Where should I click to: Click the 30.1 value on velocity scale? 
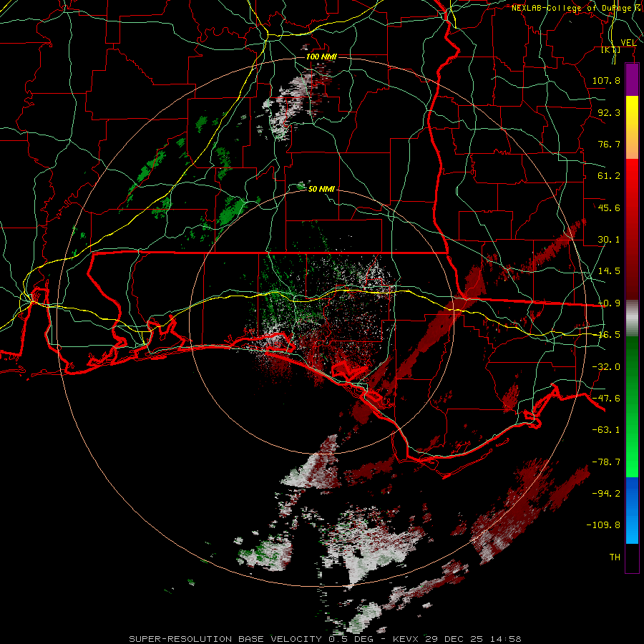(609, 240)
